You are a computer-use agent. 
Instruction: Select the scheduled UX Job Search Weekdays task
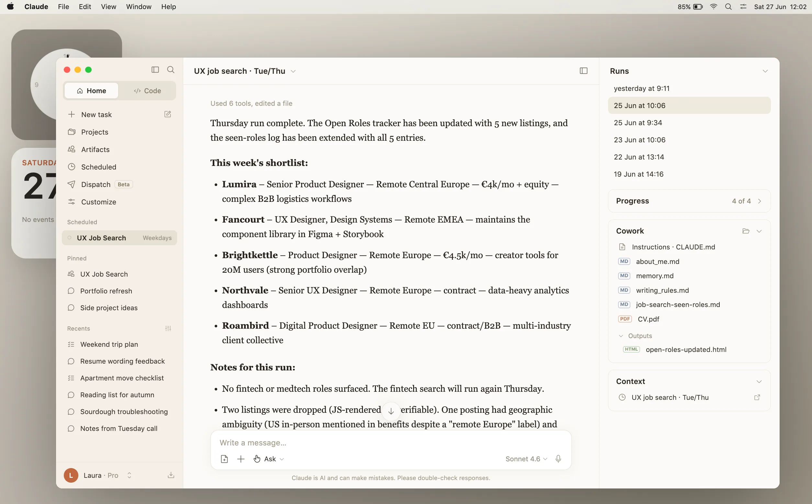(x=119, y=238)
